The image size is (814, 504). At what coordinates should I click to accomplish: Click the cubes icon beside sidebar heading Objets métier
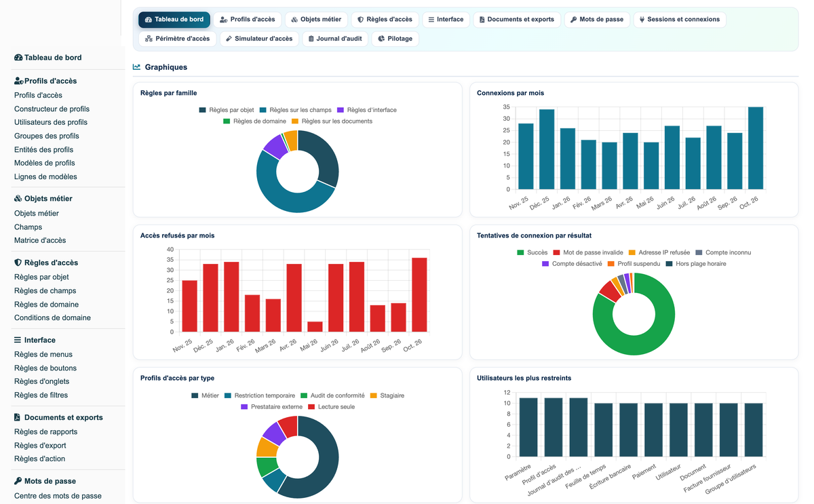pyautogui.click(x=18, y=199)
